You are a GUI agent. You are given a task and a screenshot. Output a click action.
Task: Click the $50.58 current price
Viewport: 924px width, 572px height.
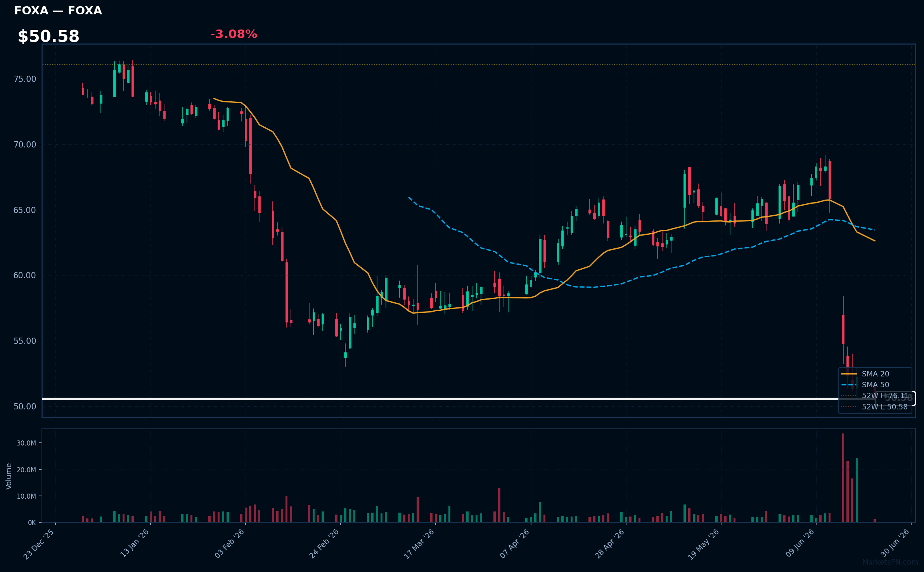tap(48, 36)
